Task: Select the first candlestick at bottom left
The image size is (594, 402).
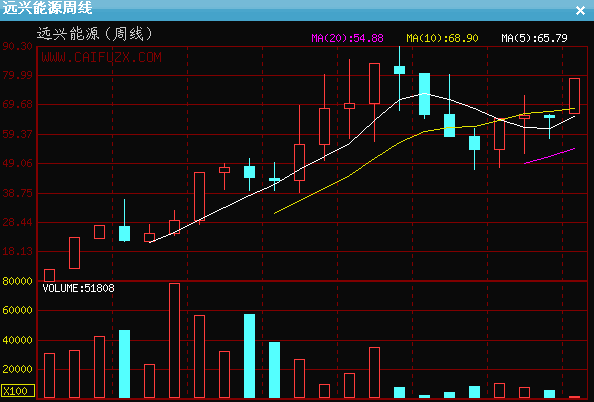Action: click(49, 275)
